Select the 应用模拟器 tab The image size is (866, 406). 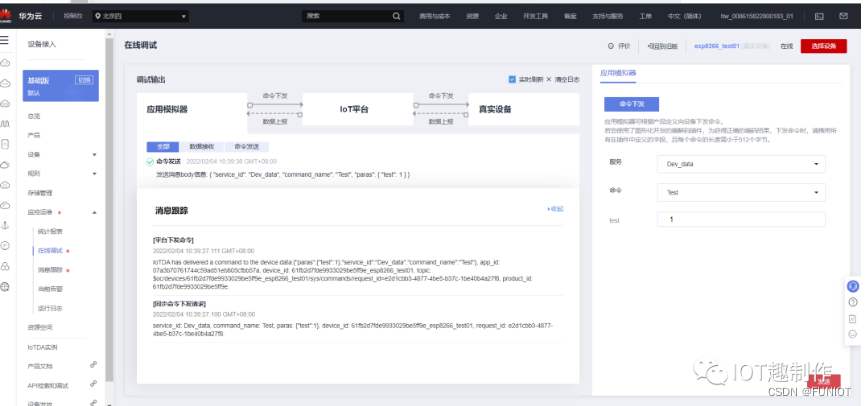[618, 73]
